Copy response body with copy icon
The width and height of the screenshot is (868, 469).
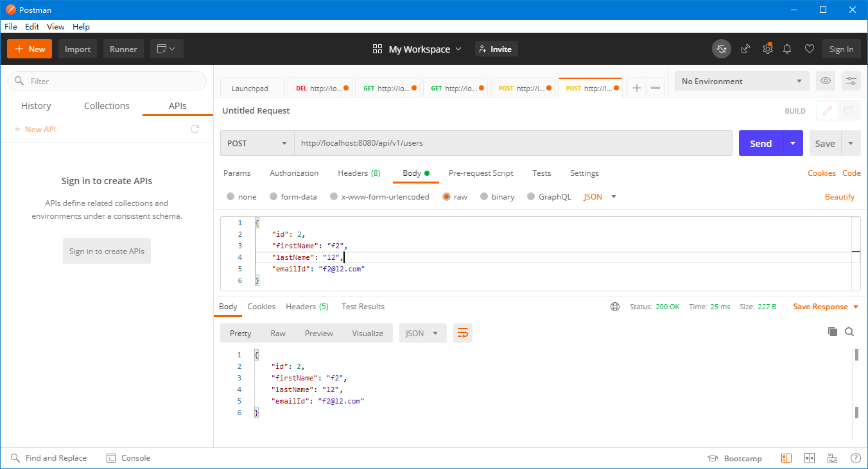click(x=833, y=332)
